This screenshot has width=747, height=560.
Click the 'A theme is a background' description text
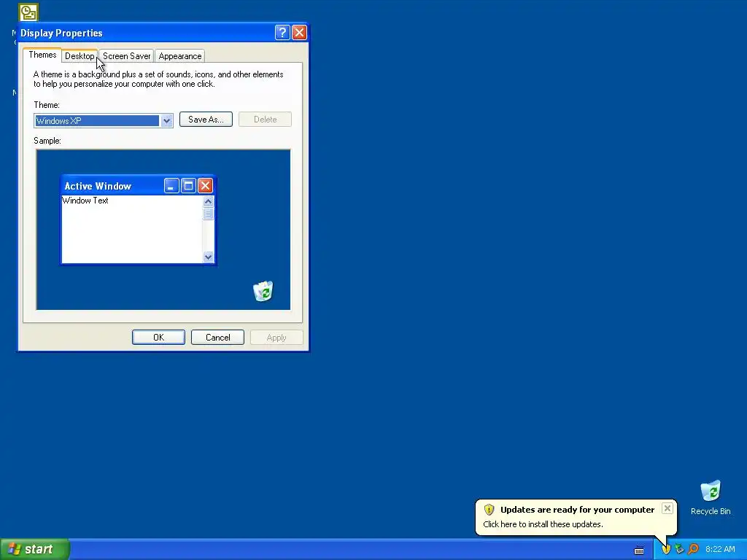tap(158, 79)
